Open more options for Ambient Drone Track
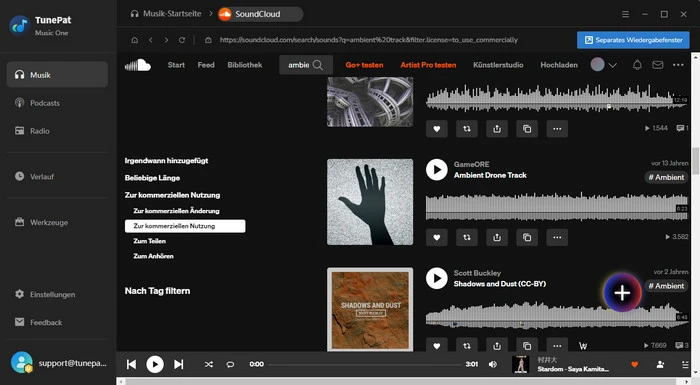 (x=557, y=237)
